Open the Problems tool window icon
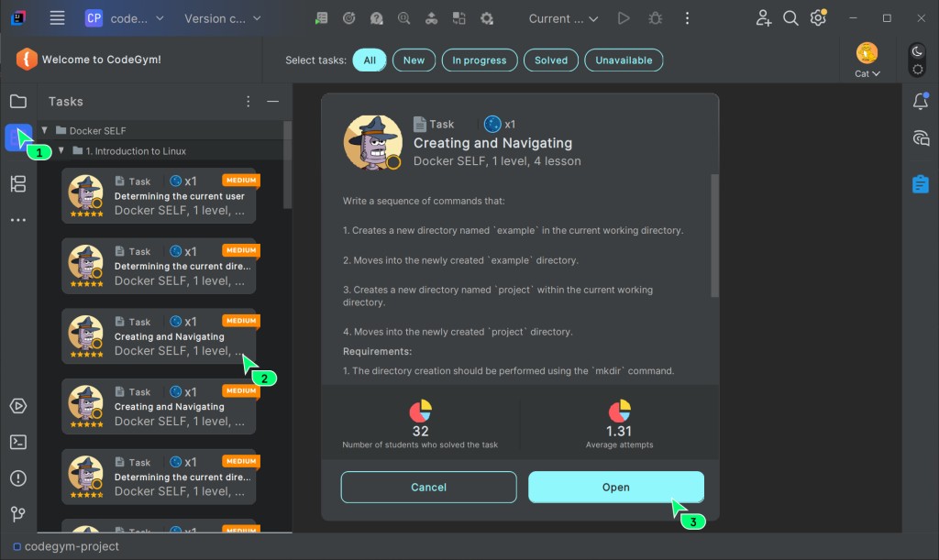The height and width of the screenshot is (560, 939). click(x=18, y=478)
